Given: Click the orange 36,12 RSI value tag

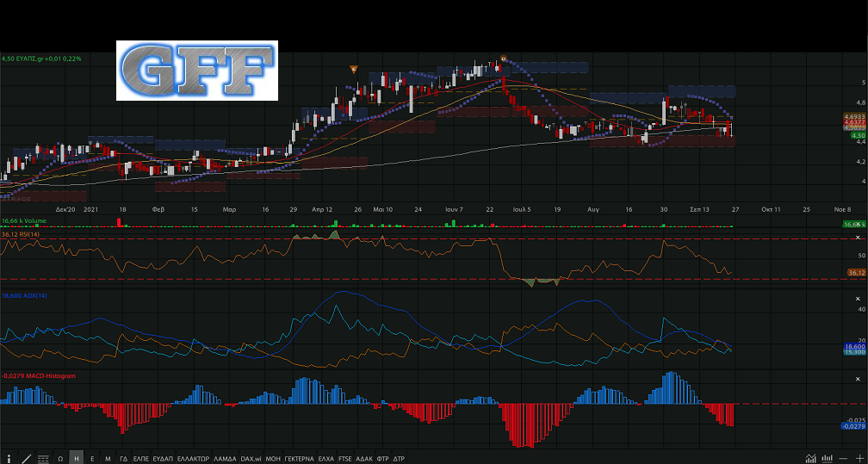Looking at the screenshot, I should tap(856, 272).
